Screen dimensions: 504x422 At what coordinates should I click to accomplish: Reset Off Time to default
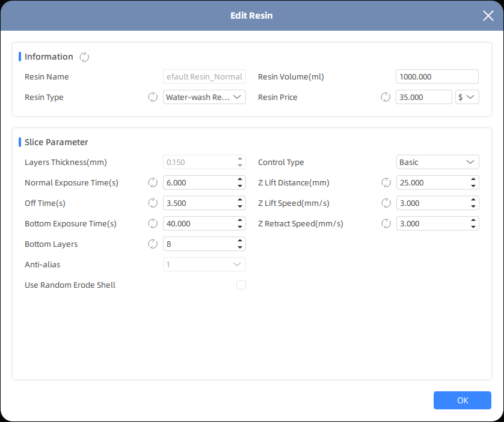point(153,203)
